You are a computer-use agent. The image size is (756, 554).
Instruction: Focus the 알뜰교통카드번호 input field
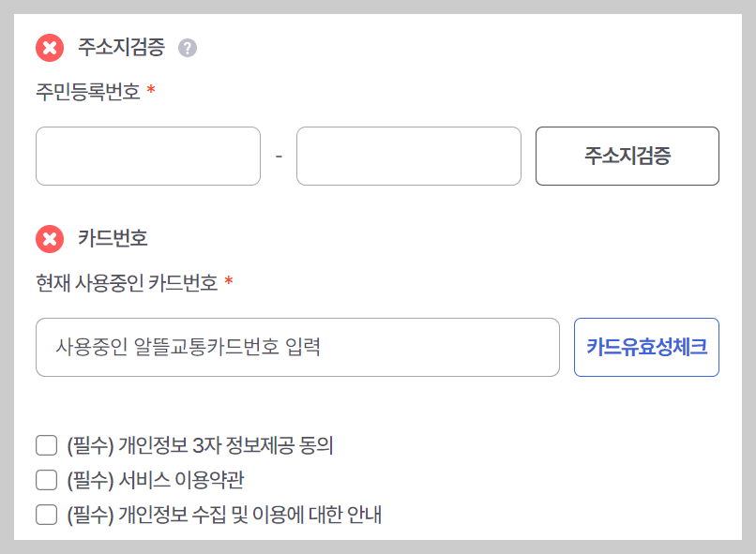coord(297,347)
